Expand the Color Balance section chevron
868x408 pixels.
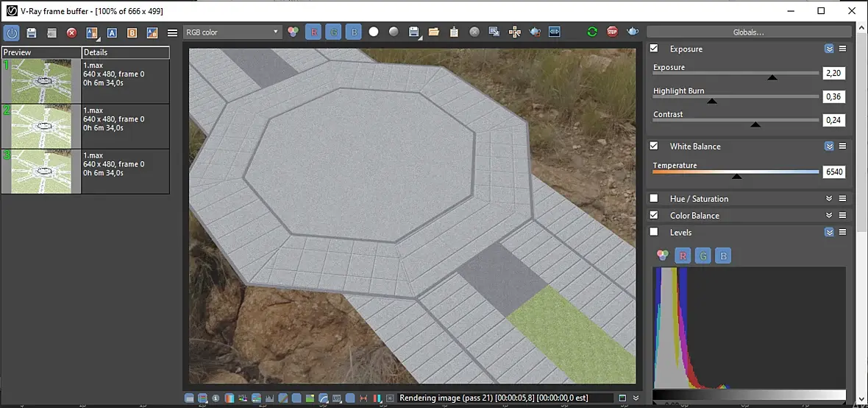point(829,215)
